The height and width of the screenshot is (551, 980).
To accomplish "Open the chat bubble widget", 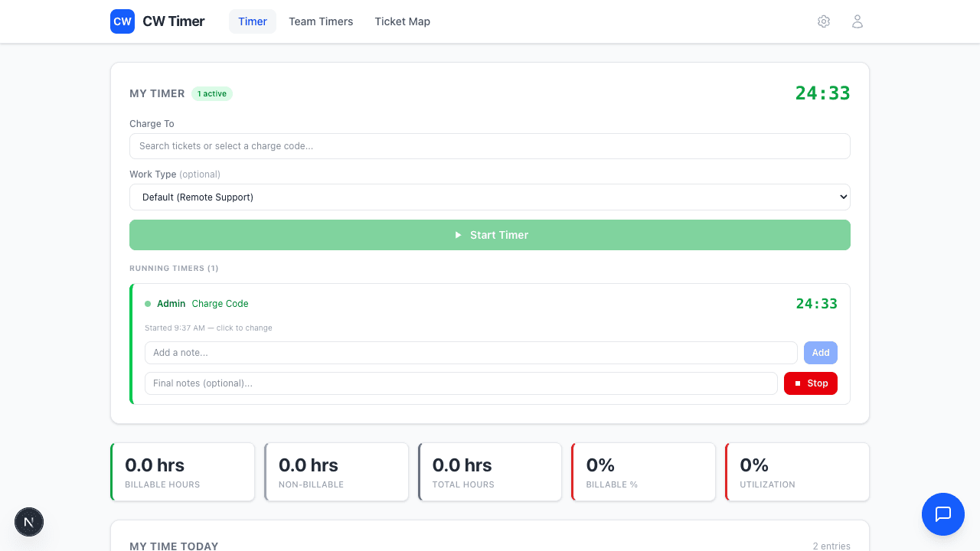I will [942, 514].
